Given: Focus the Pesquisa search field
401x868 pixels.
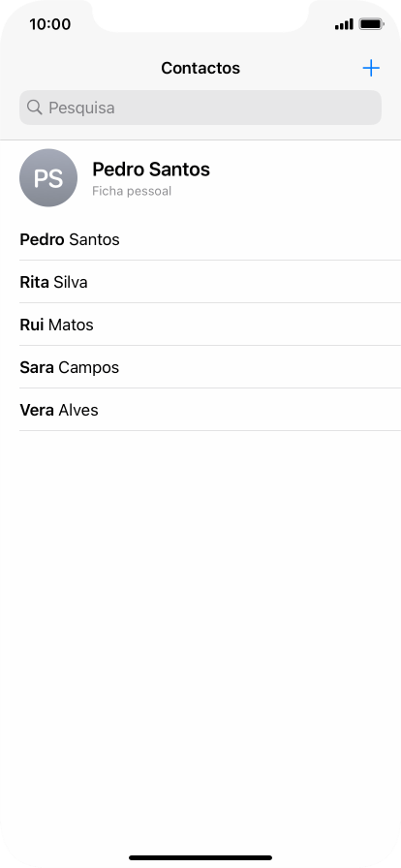Looking at the screenshot, I should (x=200, y=108).
